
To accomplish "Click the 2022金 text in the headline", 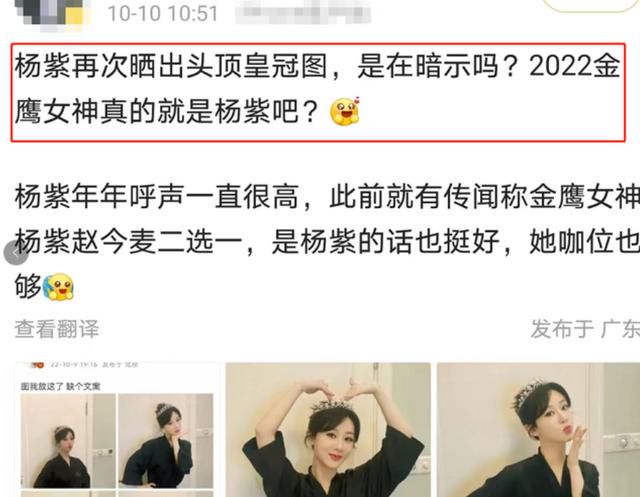I will (575, 66).
